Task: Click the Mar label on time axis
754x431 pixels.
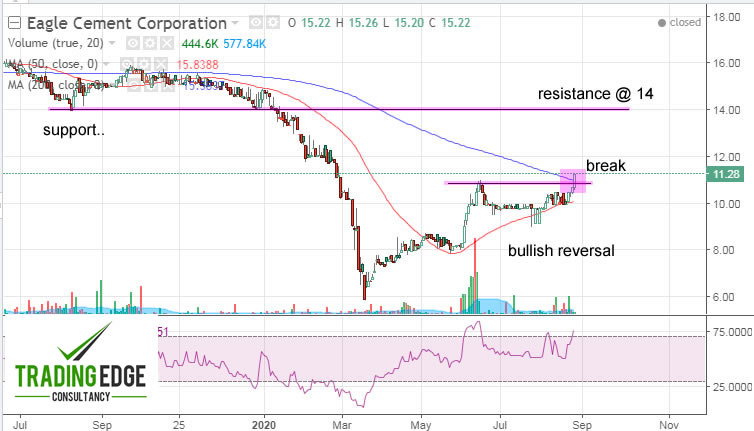Action: click(x=342, y=425)
